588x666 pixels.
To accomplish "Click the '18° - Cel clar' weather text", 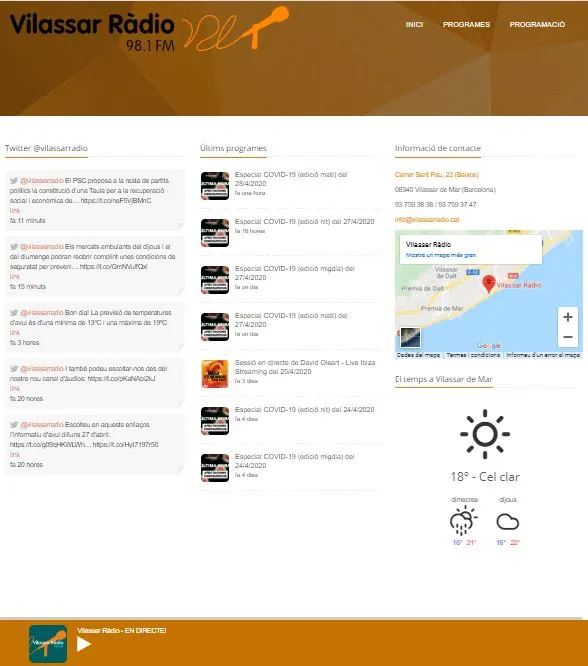I will click(485, 477).
